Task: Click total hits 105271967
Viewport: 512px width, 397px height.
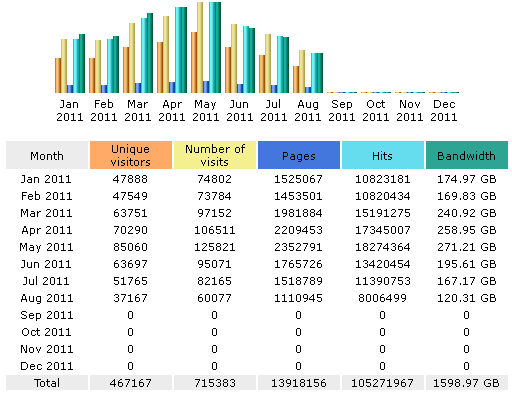Action: [x=383, y=383]
